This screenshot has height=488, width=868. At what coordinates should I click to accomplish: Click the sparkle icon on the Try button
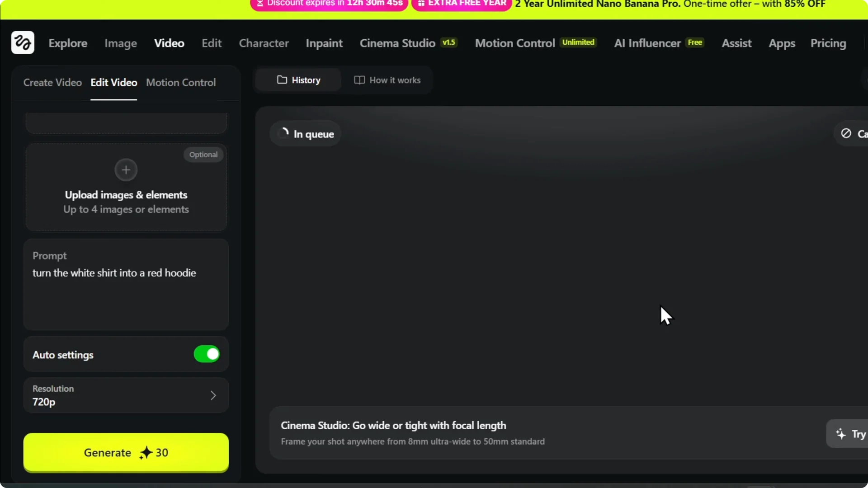[840, 433]
